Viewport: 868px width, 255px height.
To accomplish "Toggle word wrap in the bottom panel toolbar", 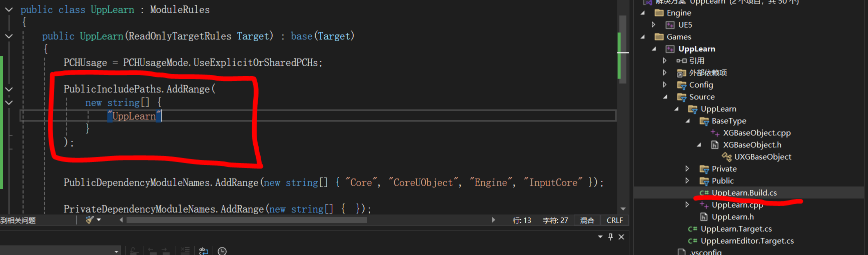I will click(204, 251).
